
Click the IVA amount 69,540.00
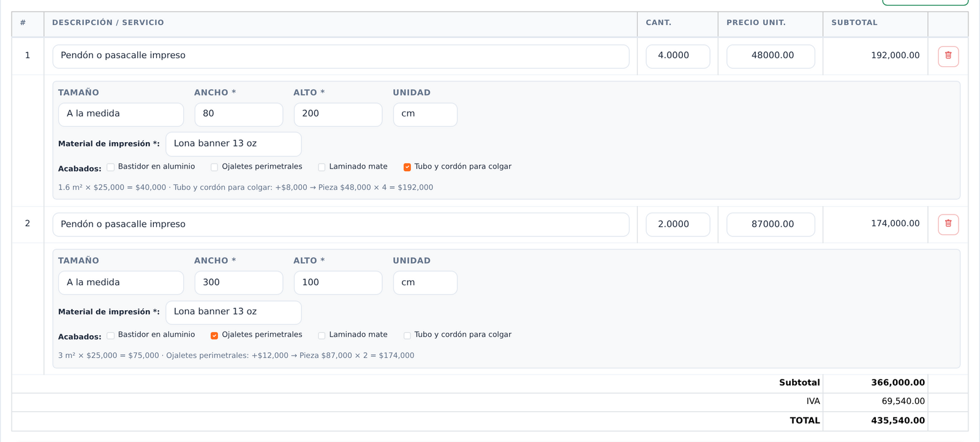click(x=903, y=402)
